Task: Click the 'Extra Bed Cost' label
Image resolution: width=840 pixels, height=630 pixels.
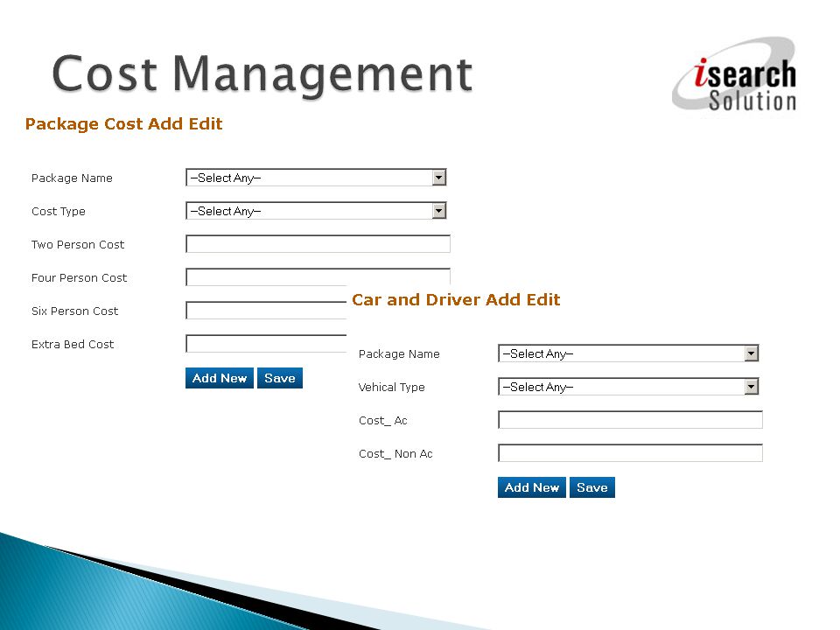Action: pos(73,345)
